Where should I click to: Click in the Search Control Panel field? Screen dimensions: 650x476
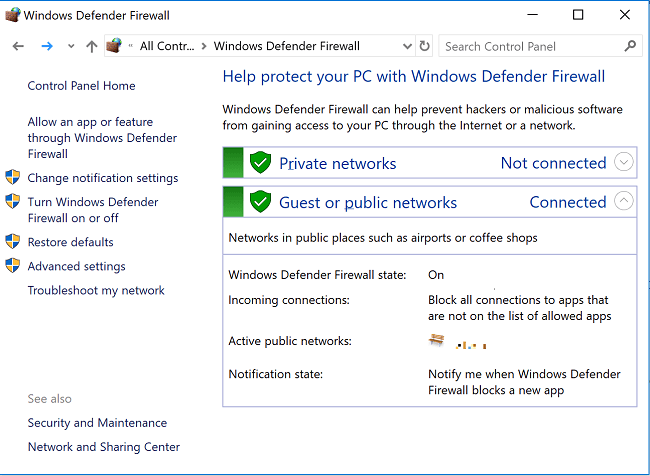click(x=528, y=46)
